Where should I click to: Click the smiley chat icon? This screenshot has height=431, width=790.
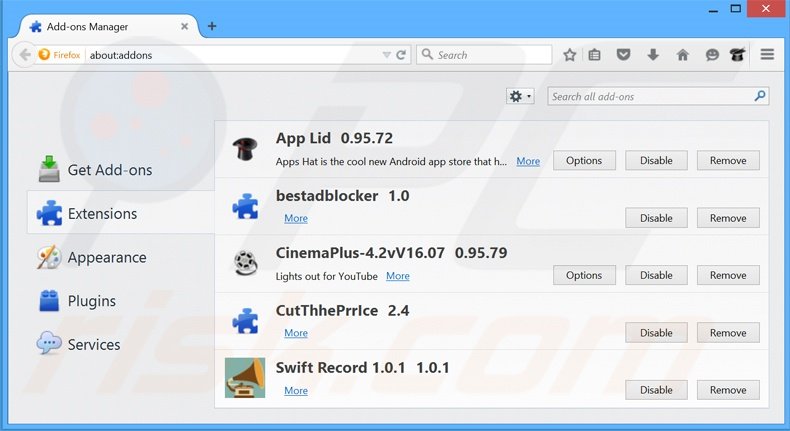click(x=711, y=55)
